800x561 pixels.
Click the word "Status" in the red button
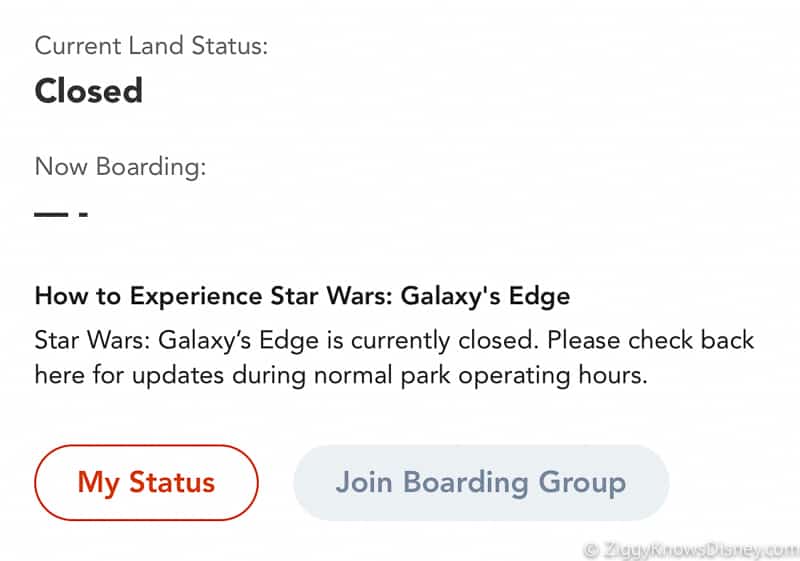click(172, 482)
